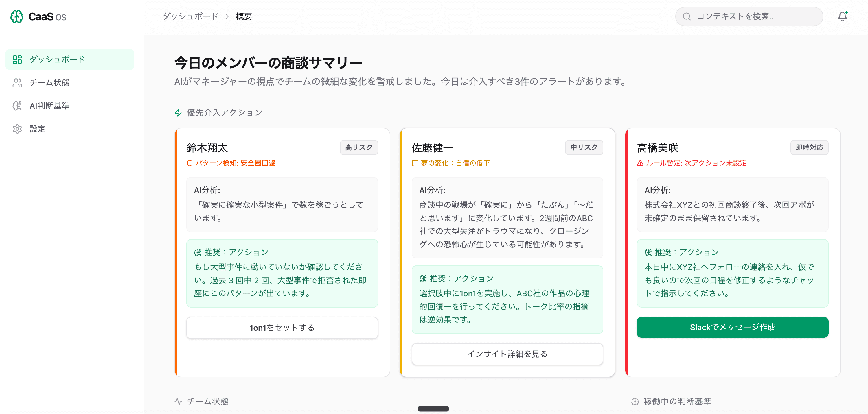Open the 概要 breadcrumb item
The height and width of the screenshot is (414, 868).
pos(244,16)
